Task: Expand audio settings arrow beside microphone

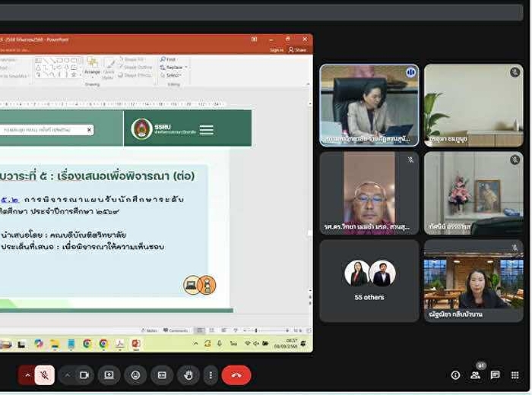Action: pos(27,375)
